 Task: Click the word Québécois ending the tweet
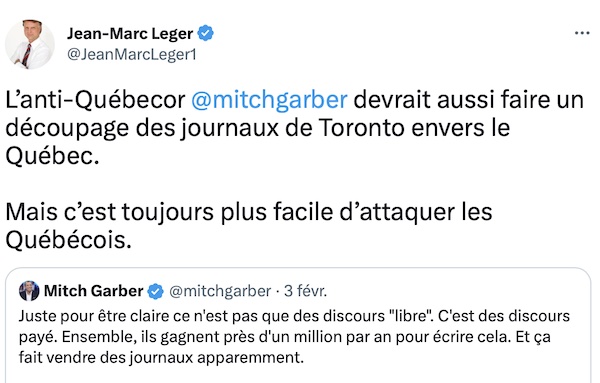(68, 240)
